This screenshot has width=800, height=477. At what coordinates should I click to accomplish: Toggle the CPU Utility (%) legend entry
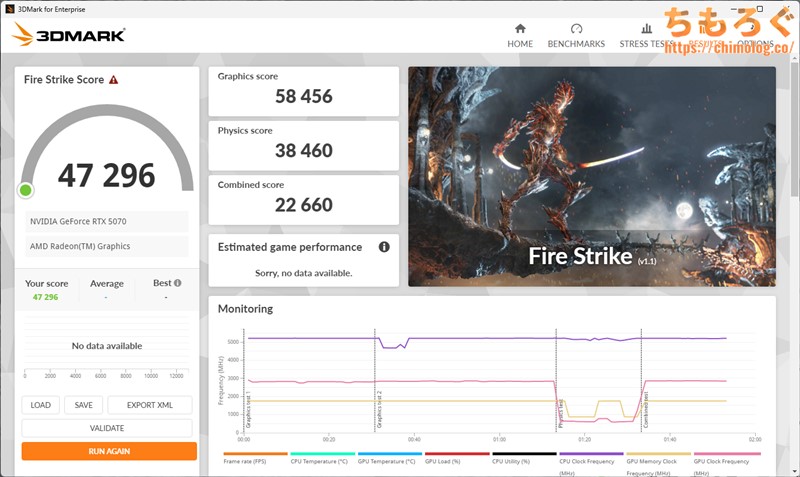[x=524, y=457]
